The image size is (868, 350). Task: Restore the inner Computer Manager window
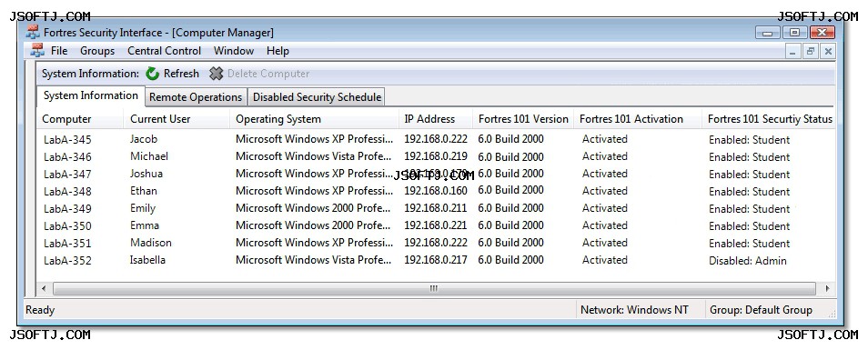(x=811, y=52)
